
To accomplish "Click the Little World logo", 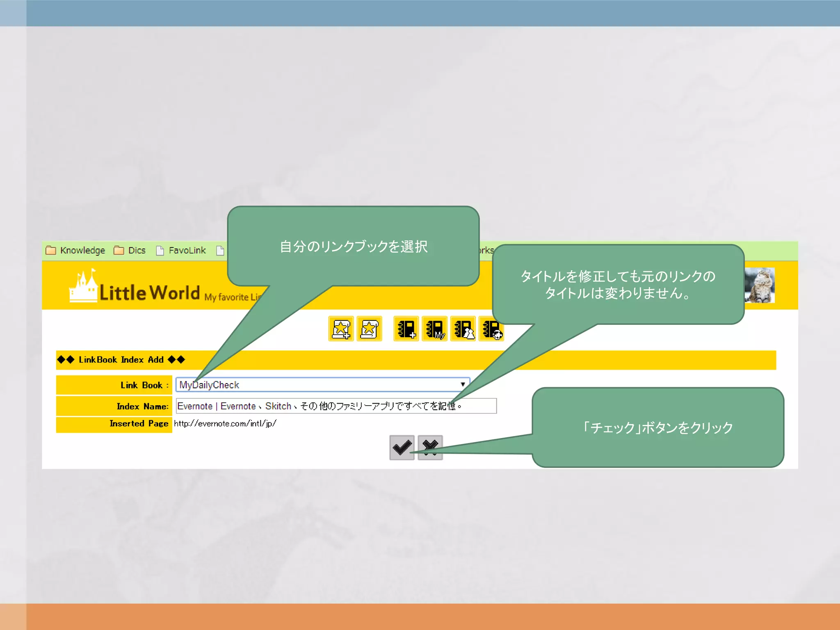I will (x=150, y=292).
